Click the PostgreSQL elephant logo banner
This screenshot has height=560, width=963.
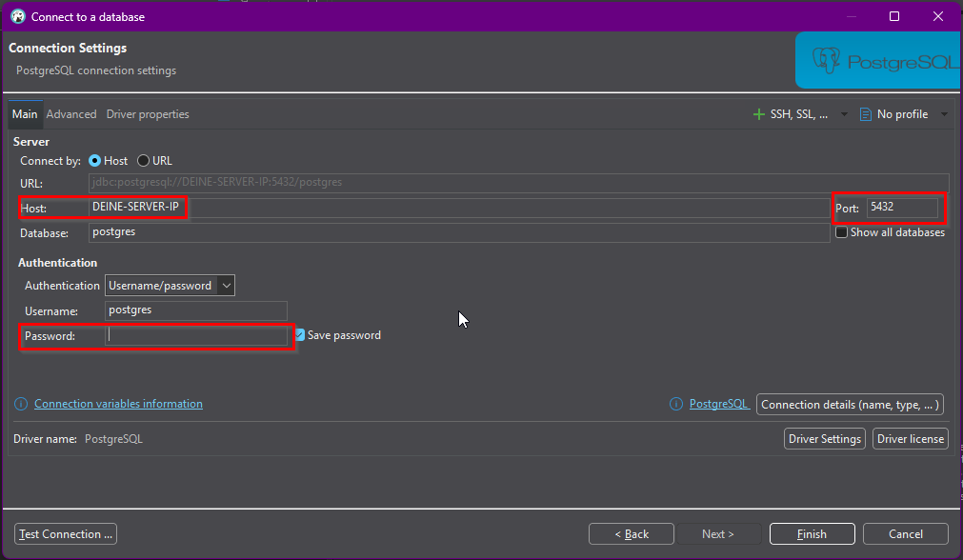876,62
